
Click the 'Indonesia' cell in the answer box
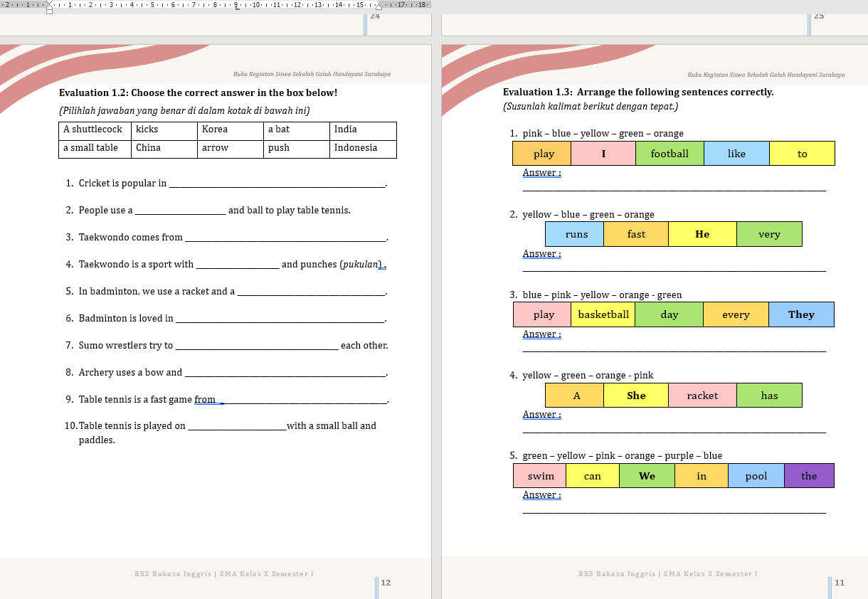[x=363, y=149]
